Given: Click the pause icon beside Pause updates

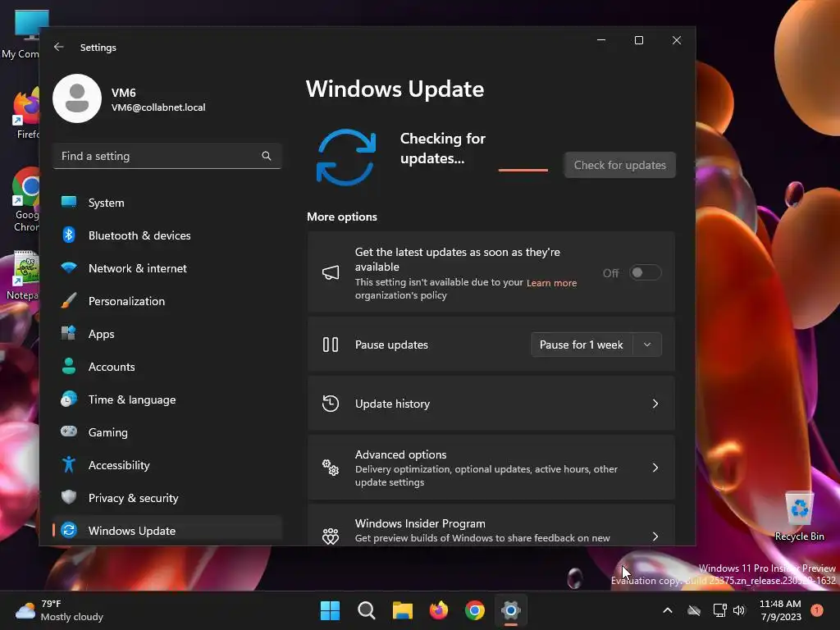Looking at the screenshot, I should click(331, 345).
